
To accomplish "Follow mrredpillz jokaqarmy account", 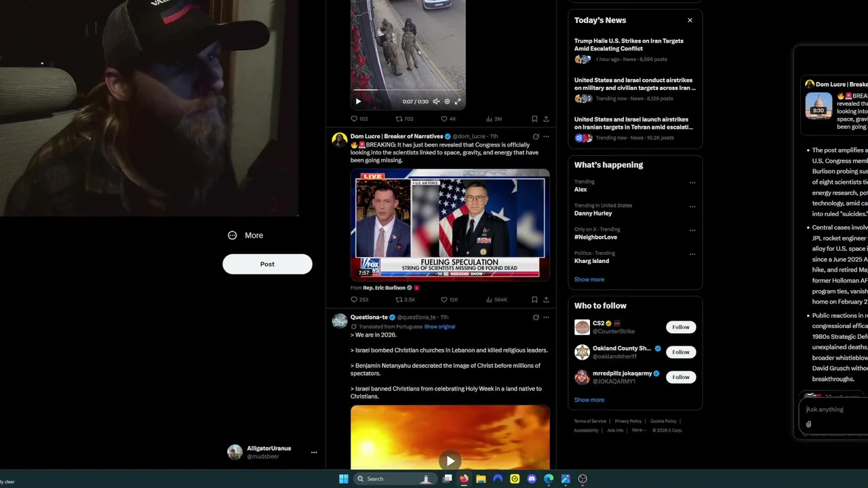I will (681, 377).
